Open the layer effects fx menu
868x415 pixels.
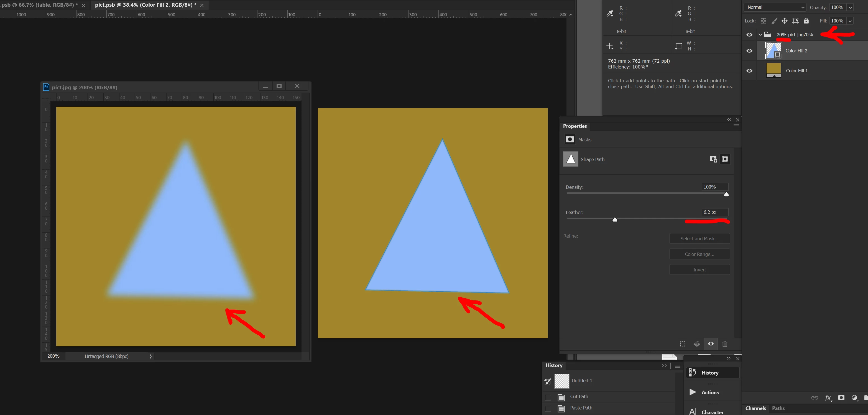(828, 398)
